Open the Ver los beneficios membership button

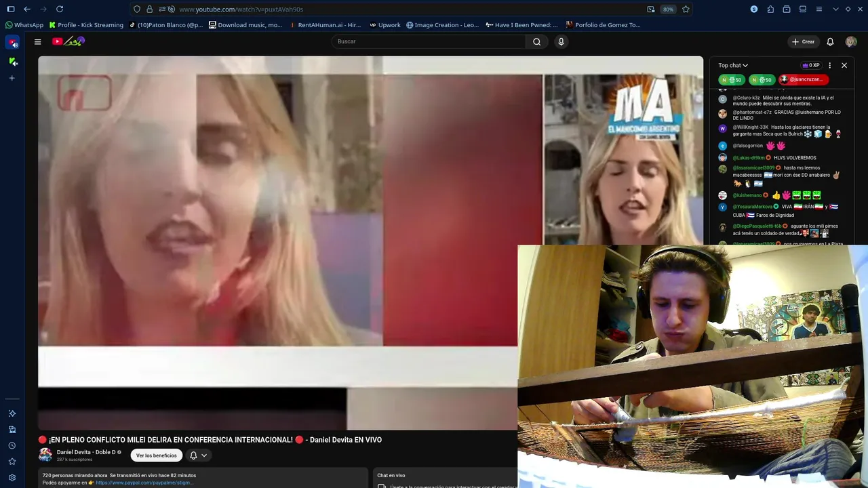[157, 455]
